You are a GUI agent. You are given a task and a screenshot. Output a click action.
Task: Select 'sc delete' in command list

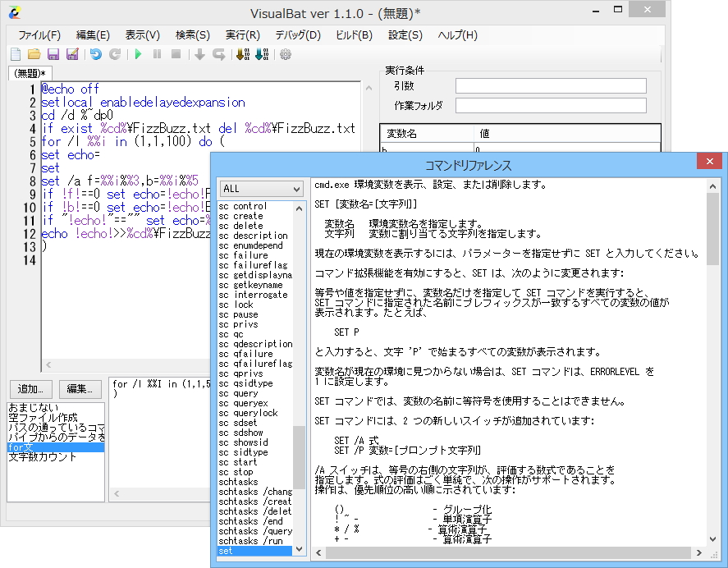pos(255,226)
